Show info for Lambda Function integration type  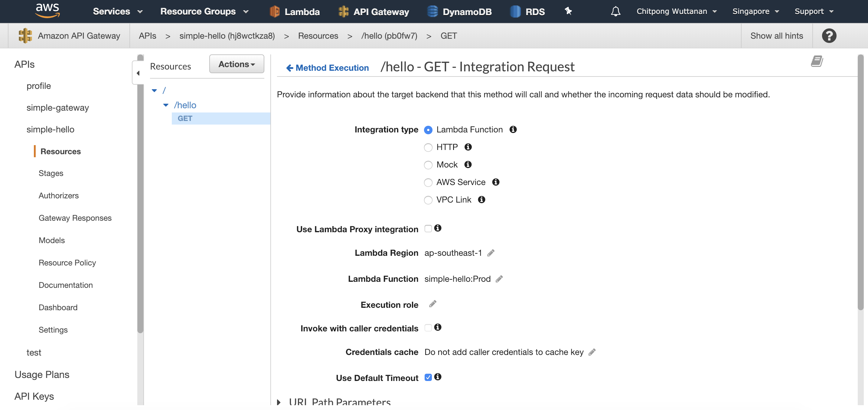point(513,129)
